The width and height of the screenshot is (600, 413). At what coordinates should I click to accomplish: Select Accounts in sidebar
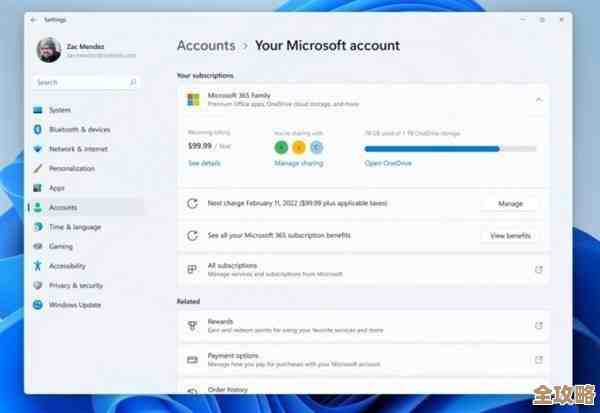coord(86,207)
